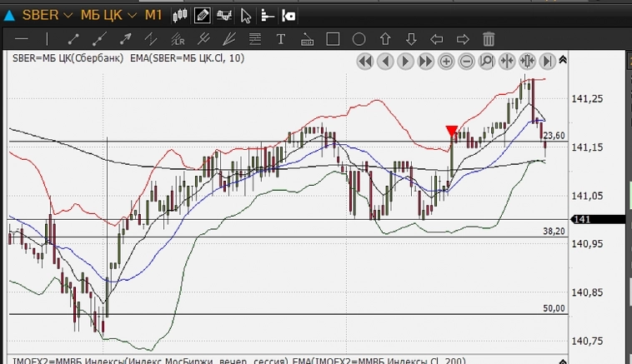Viewport: 632px width, 364px height.
Task: Jump to the last bar
Action: pyautogui.click(x=548, y=61)
